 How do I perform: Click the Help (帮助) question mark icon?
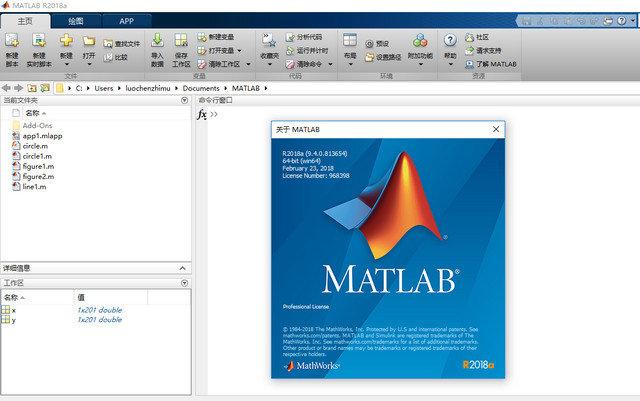tap(450, 40)
